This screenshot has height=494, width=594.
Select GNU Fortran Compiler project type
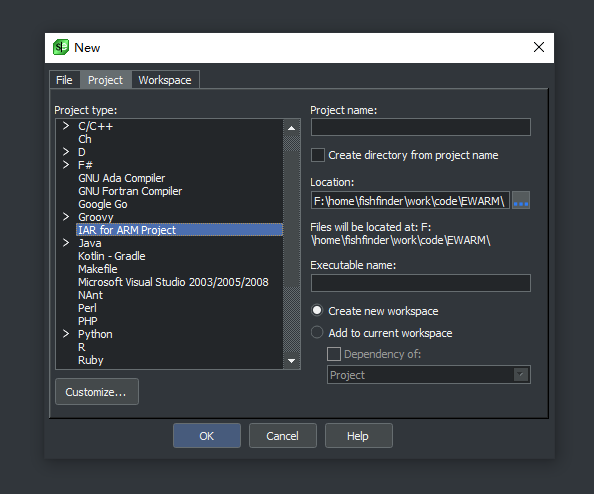[130, 191]
